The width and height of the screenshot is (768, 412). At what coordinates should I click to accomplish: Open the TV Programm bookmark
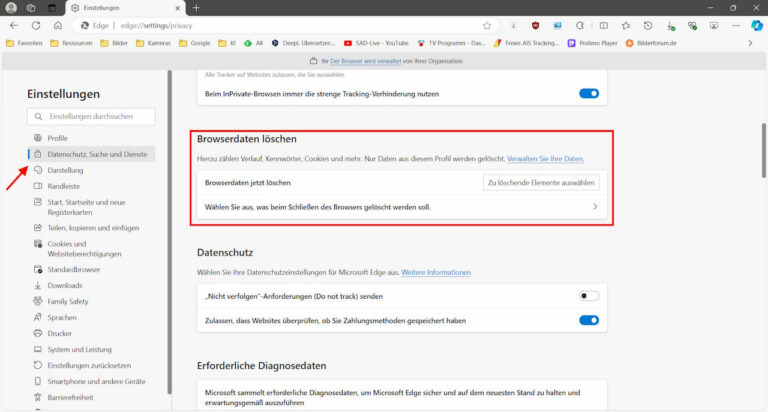click(x=451, y=43)
